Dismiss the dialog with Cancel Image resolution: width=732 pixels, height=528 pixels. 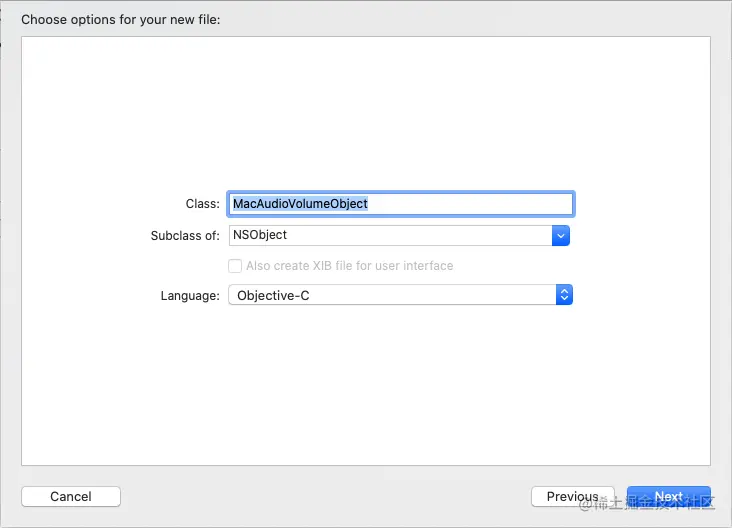click(71, 496)
